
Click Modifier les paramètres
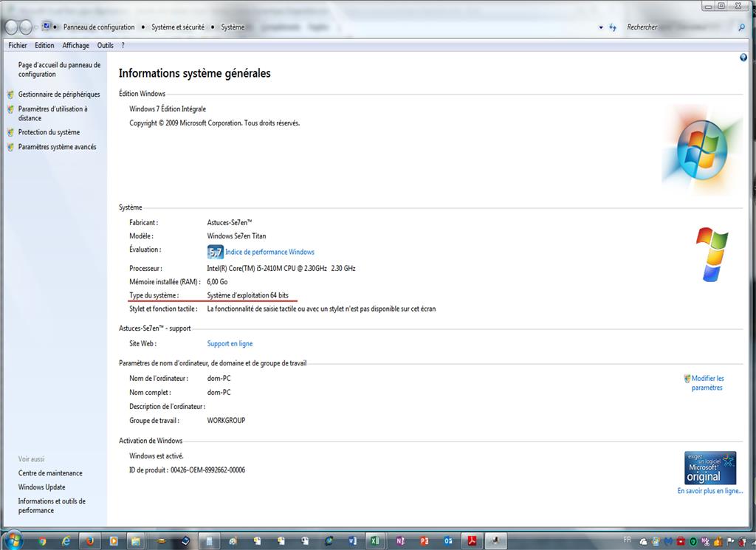[707, 382]
